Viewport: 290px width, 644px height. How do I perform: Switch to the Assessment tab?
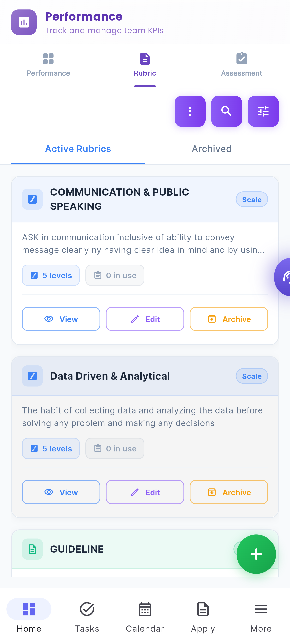(242, 65)
